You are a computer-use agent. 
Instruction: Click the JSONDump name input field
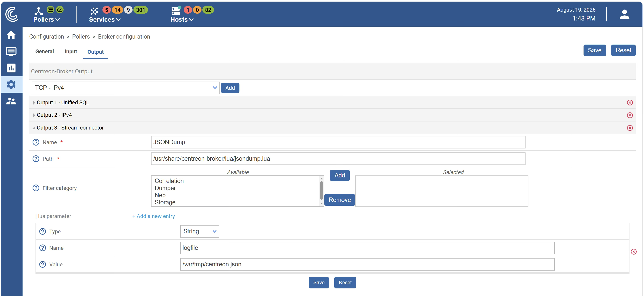(338, 142)
